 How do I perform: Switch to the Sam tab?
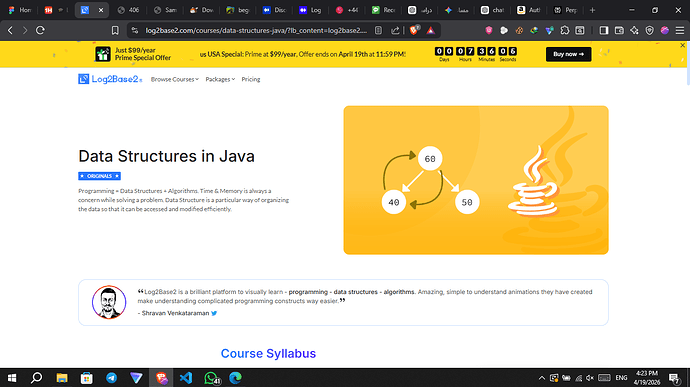point(165,10)
